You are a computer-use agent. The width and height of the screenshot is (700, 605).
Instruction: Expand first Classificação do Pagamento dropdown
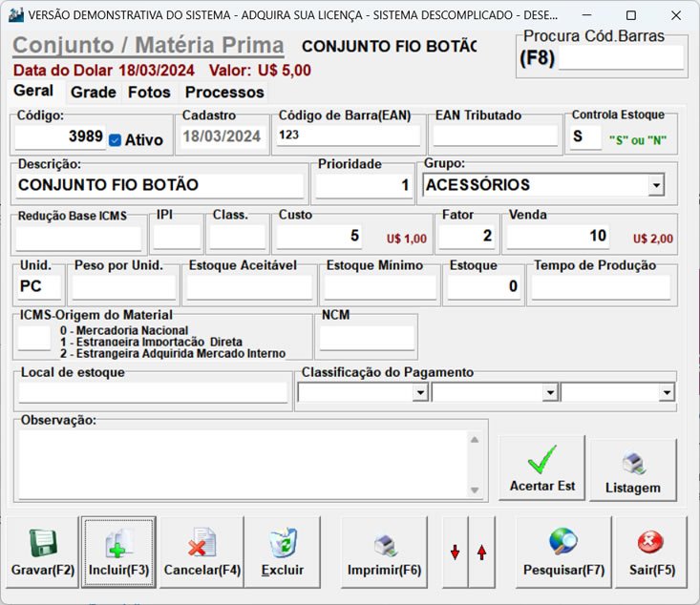coord(420,392)
